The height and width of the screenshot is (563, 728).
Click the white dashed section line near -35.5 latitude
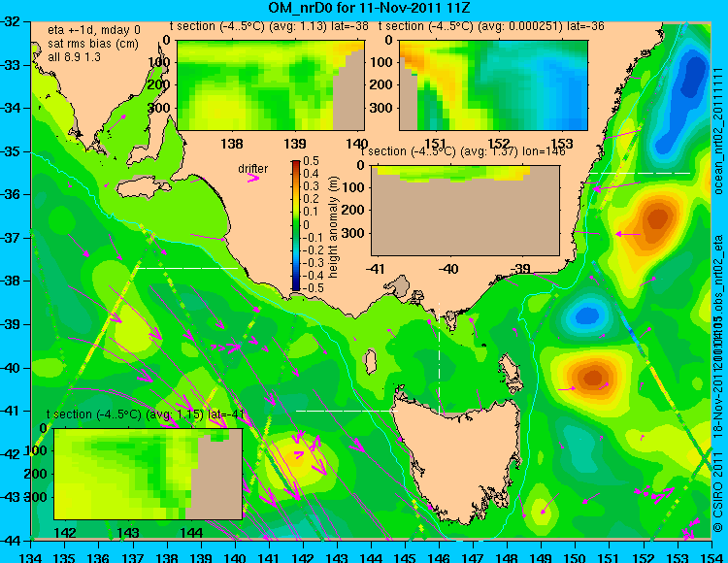(x=640, y=173)
